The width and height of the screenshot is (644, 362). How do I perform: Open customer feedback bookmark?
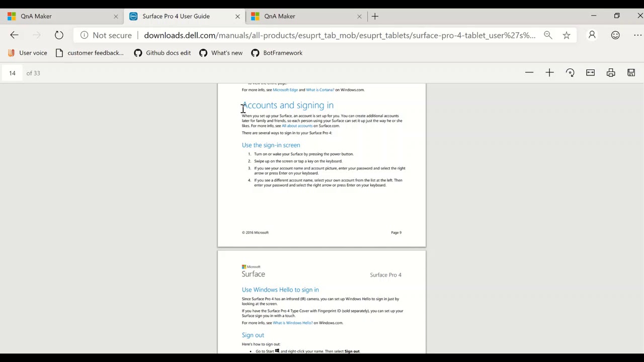[90, 53]
